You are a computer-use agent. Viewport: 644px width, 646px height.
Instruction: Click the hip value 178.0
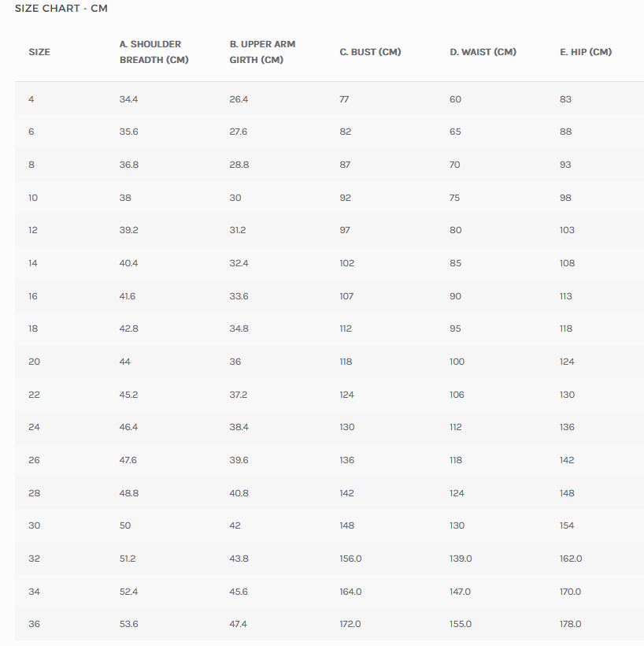[570, 624]
